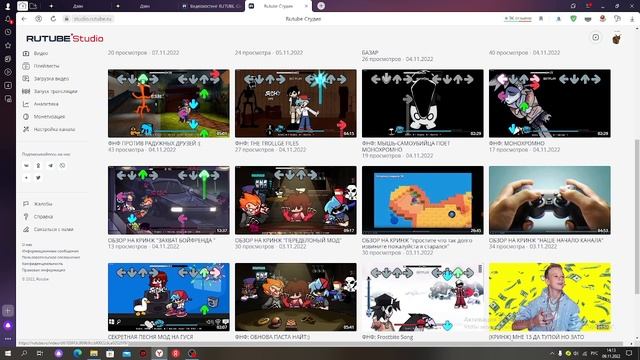Image resolution: width=640 pixels, height=360 pixels.
Task: Click the VK social icon in sidebar
Action: pyautogui.click(x=26, y=166)
